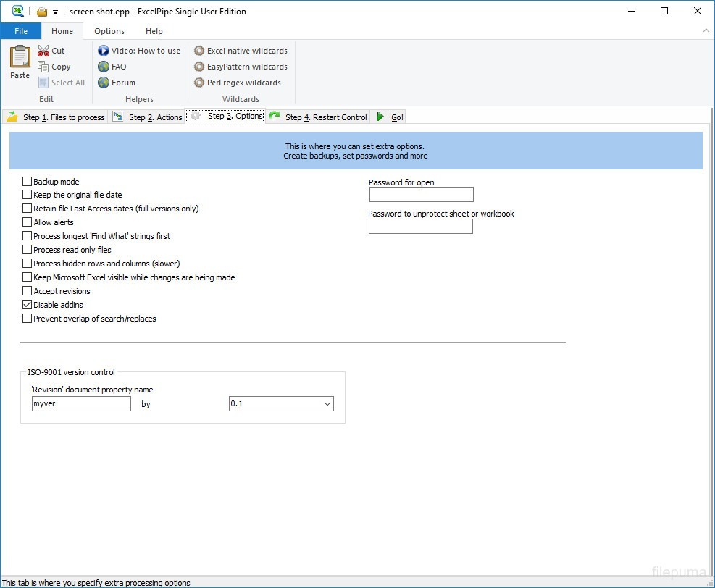The image size is (715, 588).
Task: Enable the Backup mode checkbox
Action: [28, 182]
